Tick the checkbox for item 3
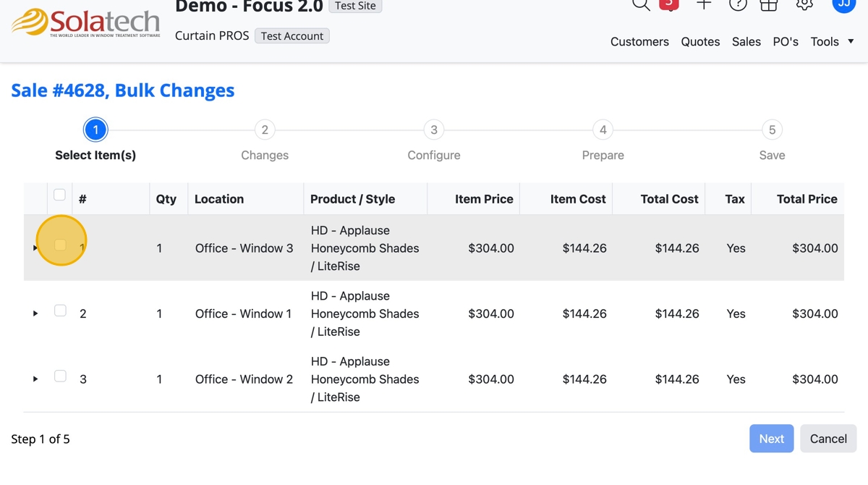The image size is (868, 485). [x=60, y=376]
